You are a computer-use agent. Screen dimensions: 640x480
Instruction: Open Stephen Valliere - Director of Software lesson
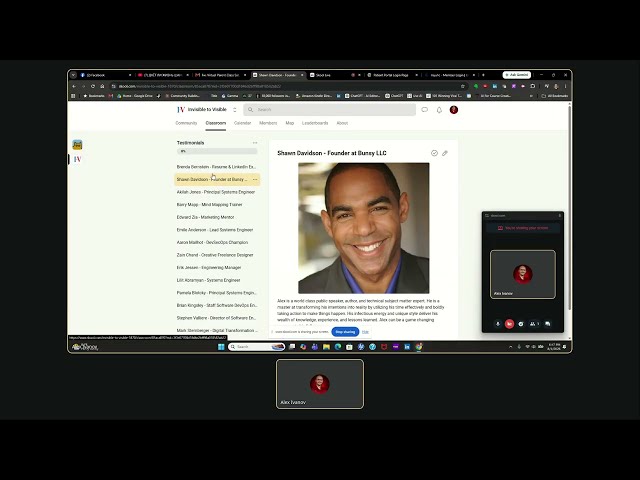pyautogui.click(x=216, y=318)
